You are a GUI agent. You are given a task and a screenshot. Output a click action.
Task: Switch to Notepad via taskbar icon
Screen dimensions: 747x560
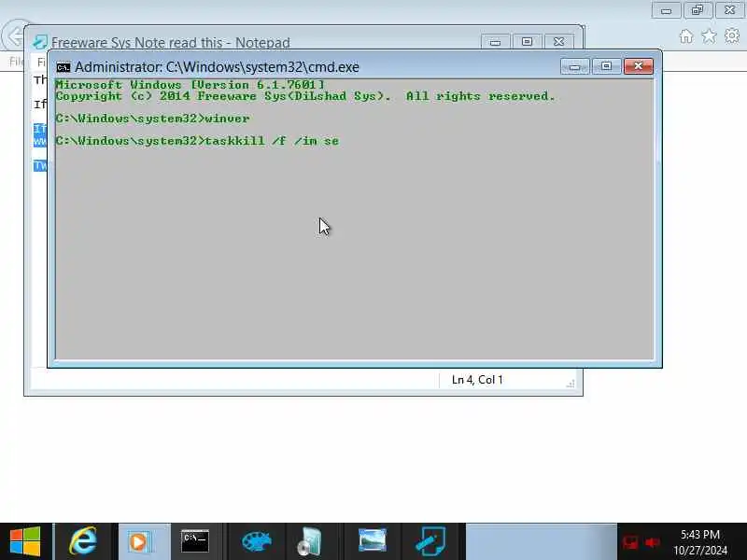coord(430,541)
